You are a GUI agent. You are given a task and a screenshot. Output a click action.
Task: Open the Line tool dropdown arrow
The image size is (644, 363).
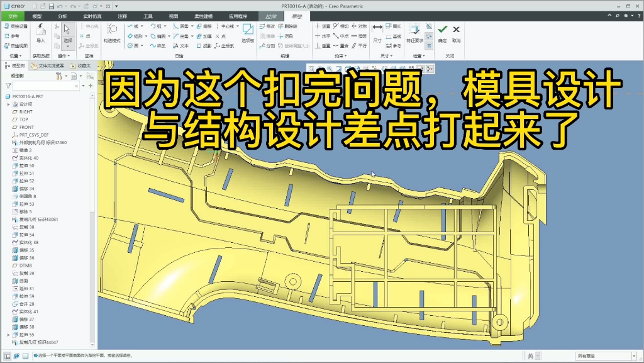[x=142, y=26]
